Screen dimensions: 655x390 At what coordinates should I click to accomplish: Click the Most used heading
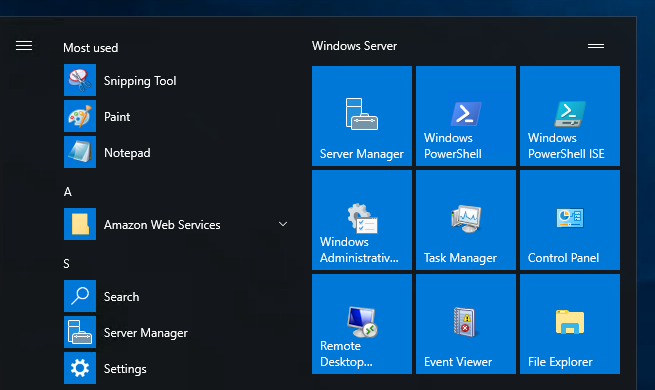click(x=91, y=48)
